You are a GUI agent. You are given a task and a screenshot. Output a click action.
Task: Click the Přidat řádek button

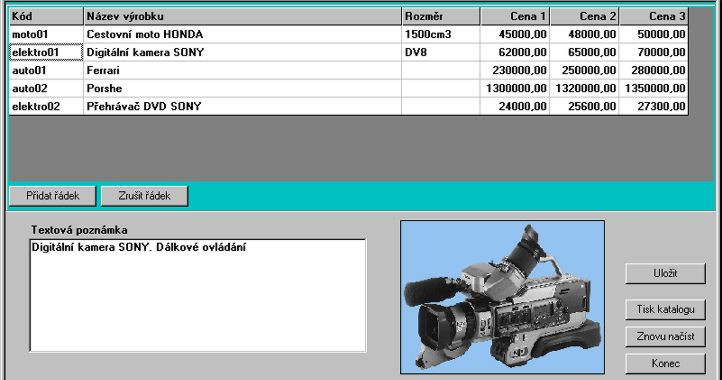point(52,196)
